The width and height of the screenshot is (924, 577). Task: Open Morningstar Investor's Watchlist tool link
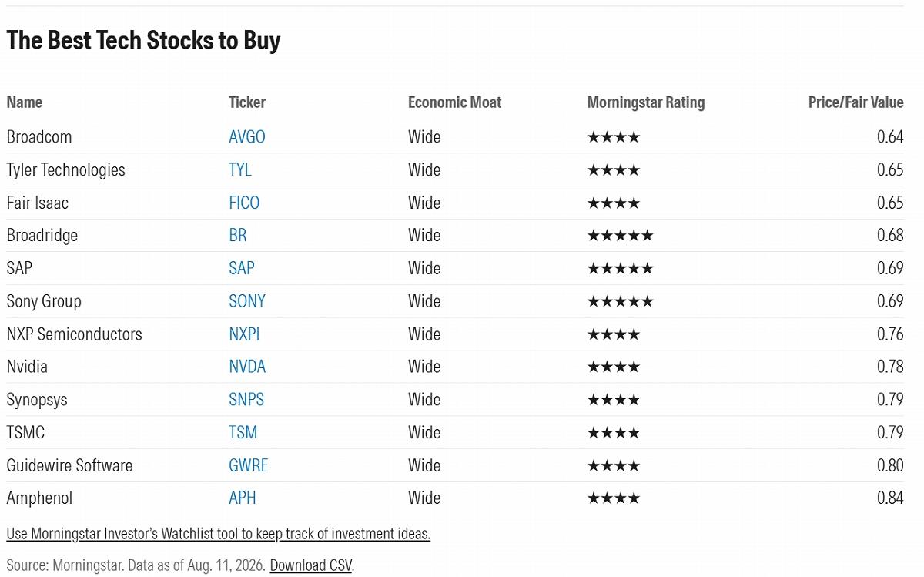[219, 533]
